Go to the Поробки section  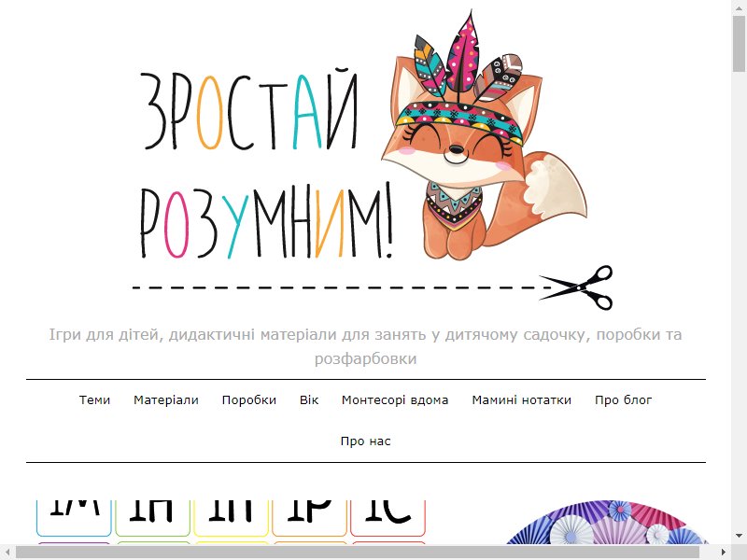[x=249, y=400]
